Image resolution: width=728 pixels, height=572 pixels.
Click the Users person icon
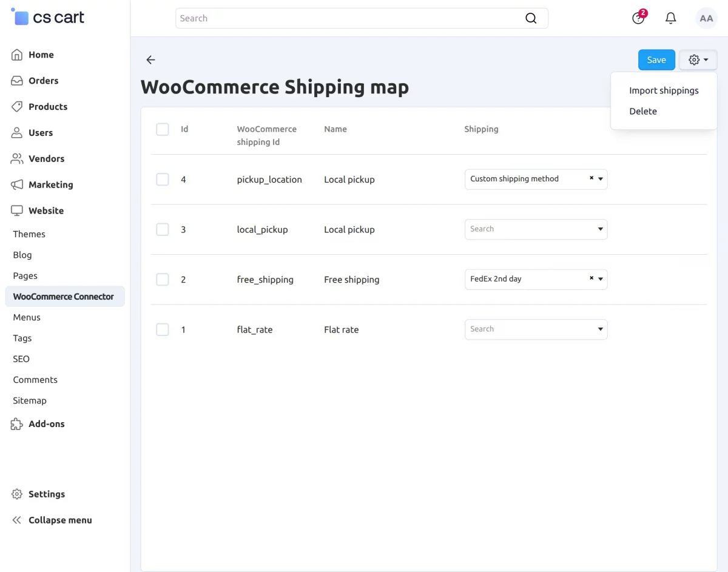(17, 133)
